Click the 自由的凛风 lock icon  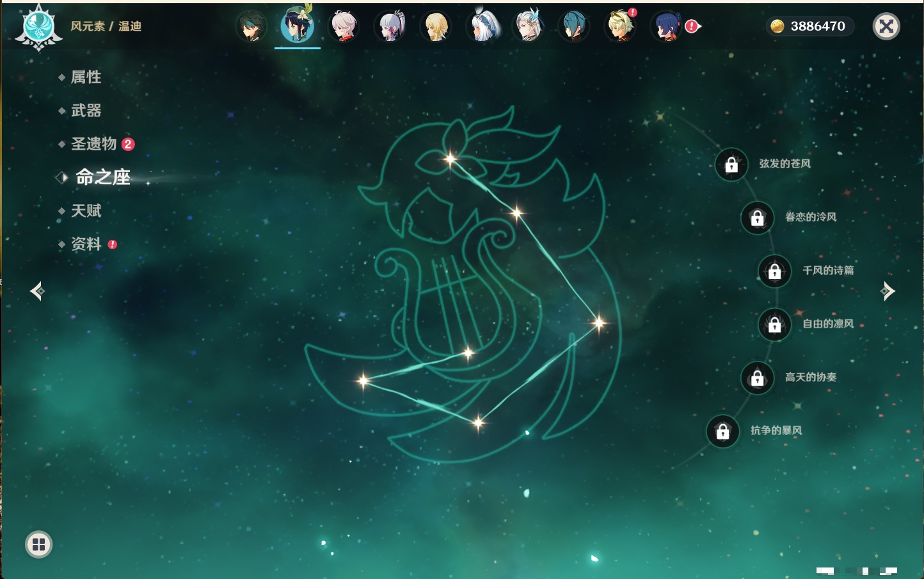pos(774,324)
